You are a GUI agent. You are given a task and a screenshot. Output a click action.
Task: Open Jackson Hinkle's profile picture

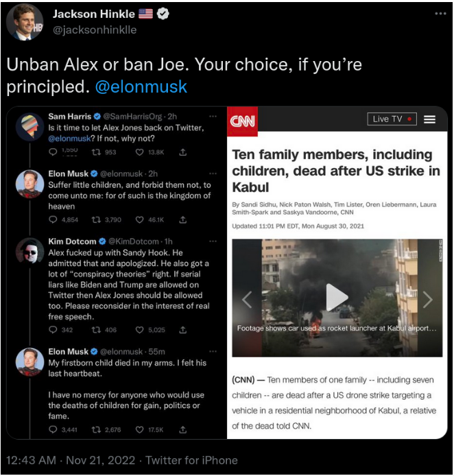tap(25, 22)
